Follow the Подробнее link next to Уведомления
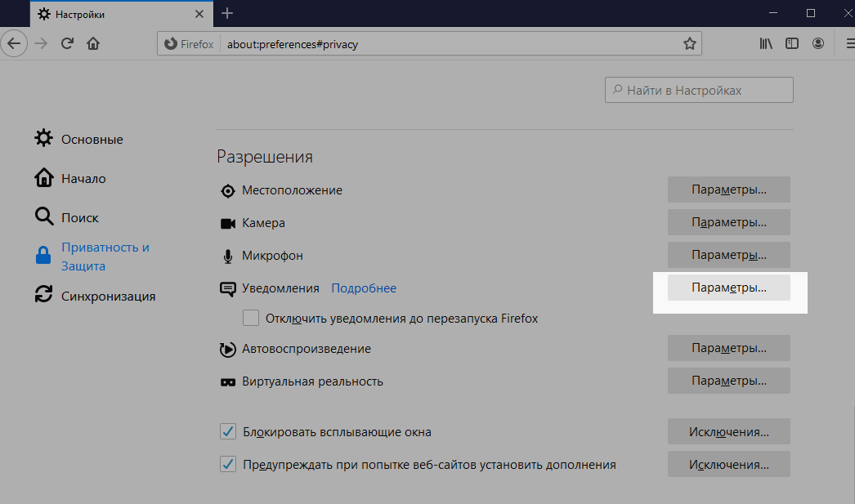The image size is (855, 504). tap(364, 288)
